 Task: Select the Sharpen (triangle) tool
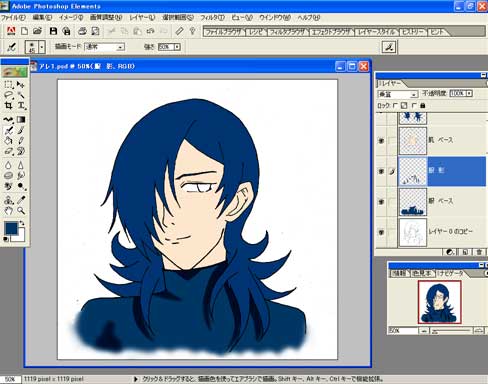[21, 165]
